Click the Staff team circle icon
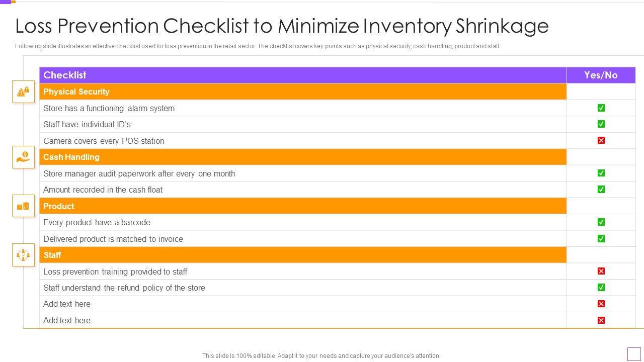644x362 pixels. pos(23,255)
